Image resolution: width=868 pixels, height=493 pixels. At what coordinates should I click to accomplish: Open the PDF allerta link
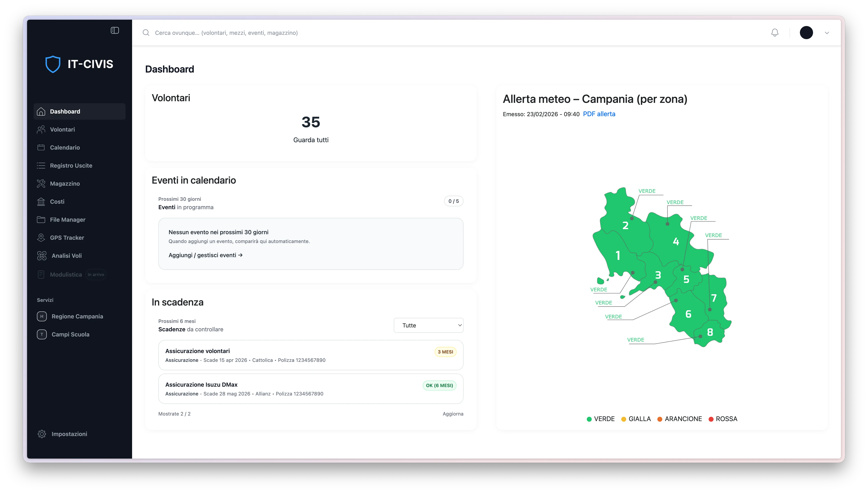click(x=599, y=114)
